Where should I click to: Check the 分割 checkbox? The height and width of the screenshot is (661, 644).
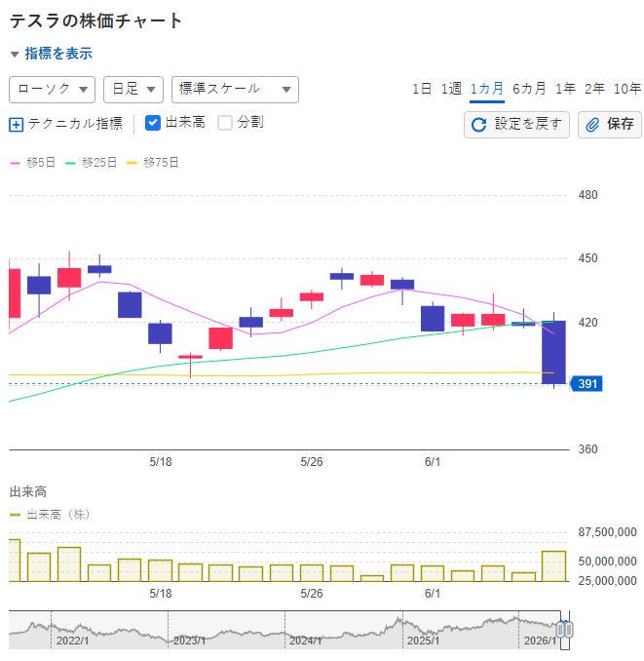225,123
